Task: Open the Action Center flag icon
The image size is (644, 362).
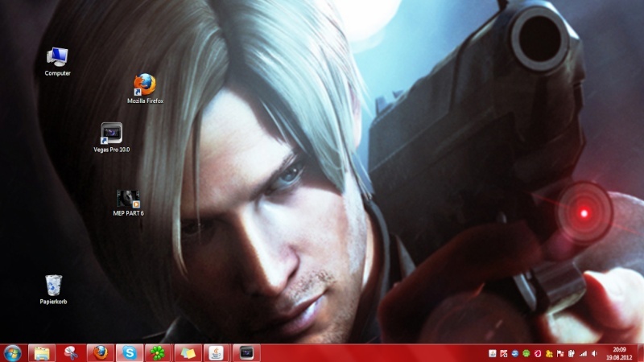Action: click(559, 353)
